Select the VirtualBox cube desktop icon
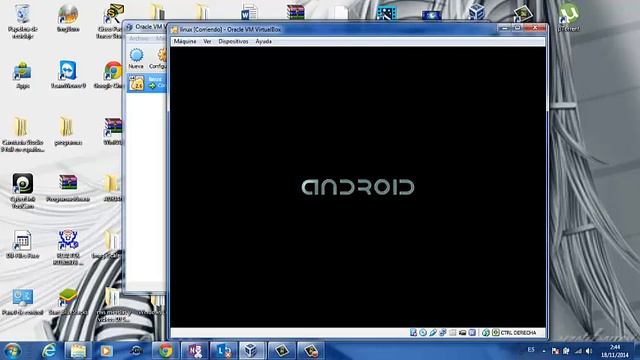This screenshot has width=640, height=360. coord(476,11)
